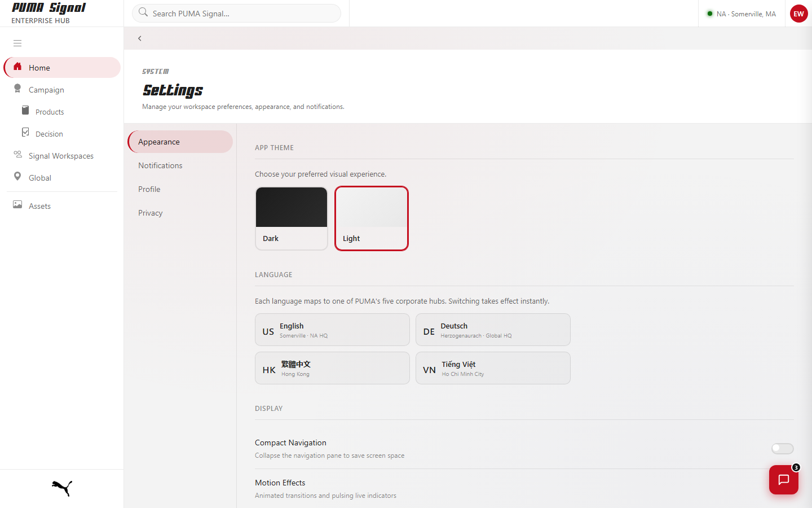Open Global section in sidebar

(x=62, y=178)
